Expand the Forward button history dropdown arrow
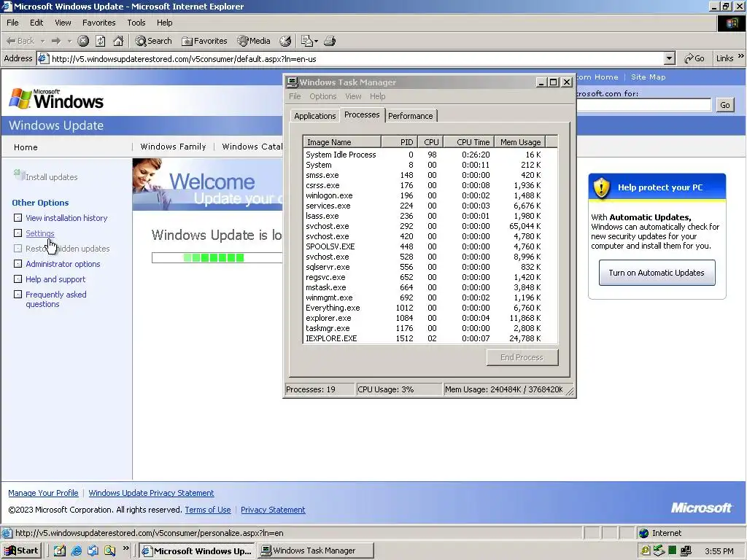 pyautogui.click(x=69, y=41)
